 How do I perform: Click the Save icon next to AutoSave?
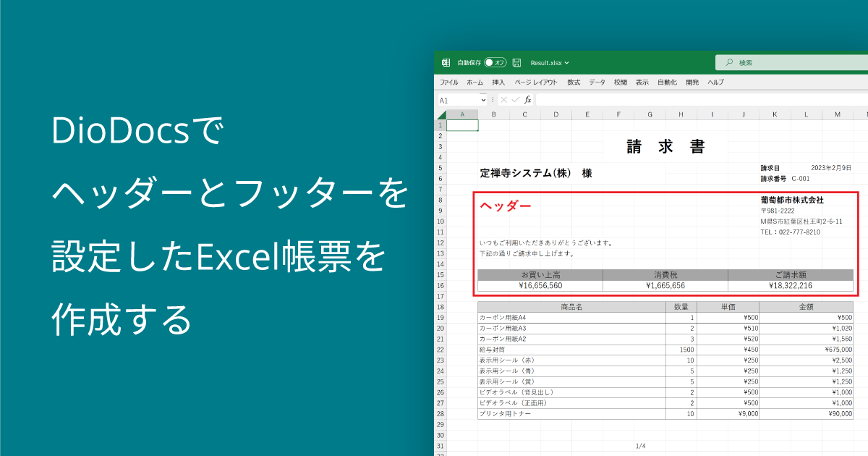(516, 62)
